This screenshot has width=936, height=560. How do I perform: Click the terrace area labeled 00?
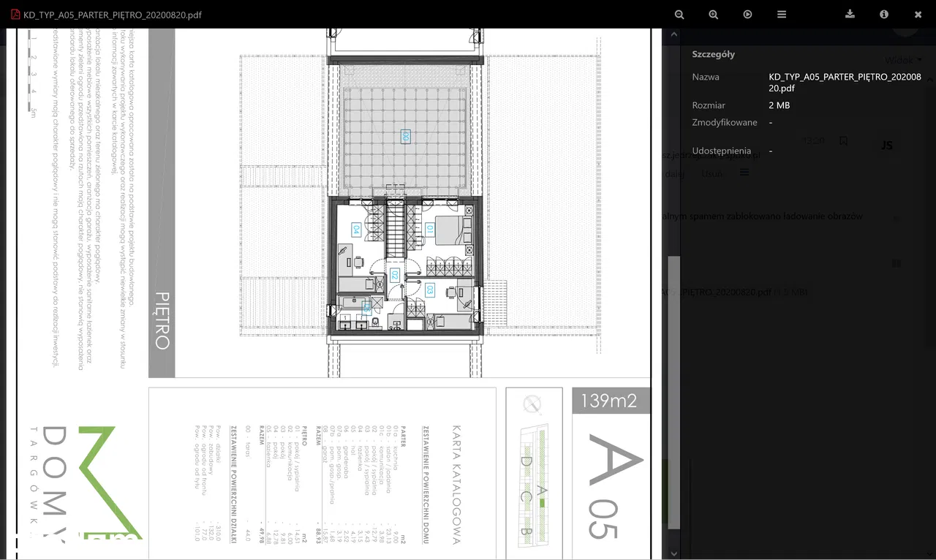[x=404, y=135]
